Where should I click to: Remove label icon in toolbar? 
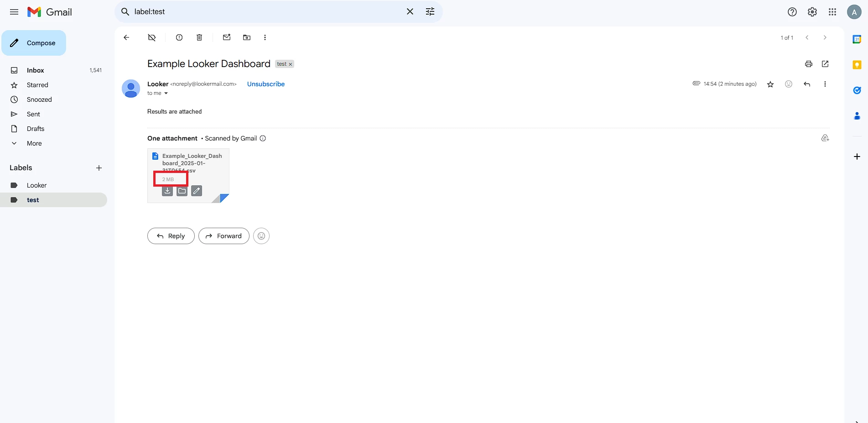pos(152,37)
